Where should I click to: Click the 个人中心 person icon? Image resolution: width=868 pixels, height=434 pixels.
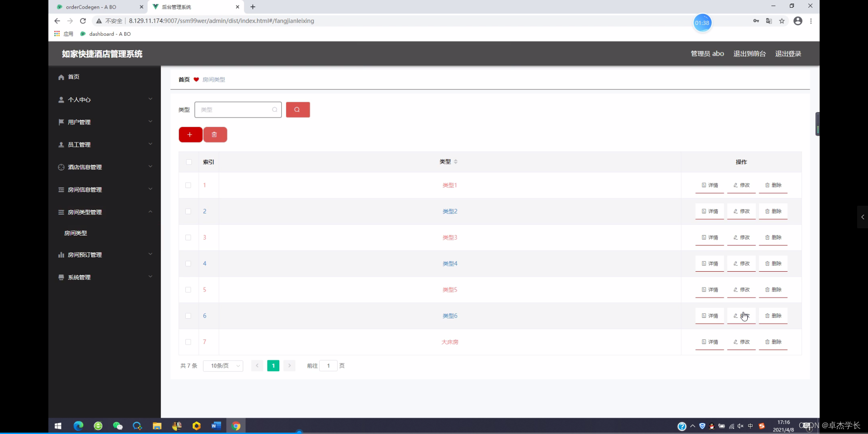click(x=61, y=99)
